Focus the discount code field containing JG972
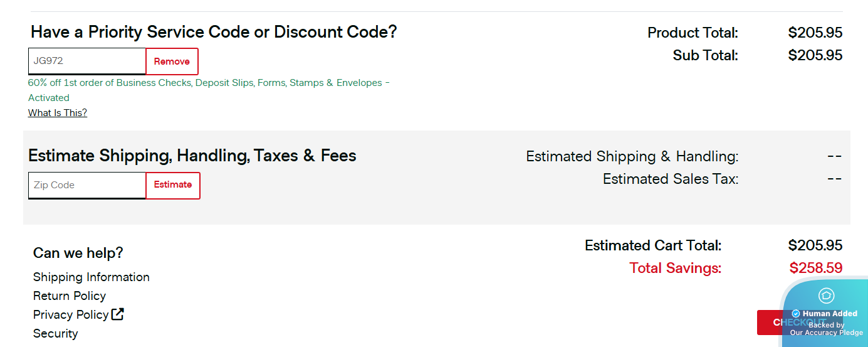Image resolution: width=868 pixels, height=347 pixels. point(87,61)
